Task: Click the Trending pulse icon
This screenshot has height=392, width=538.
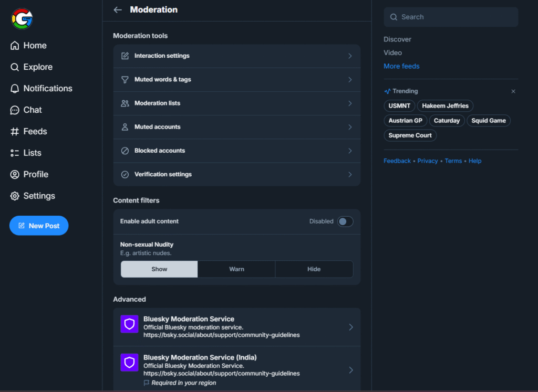Action: [x=387, y=91]
